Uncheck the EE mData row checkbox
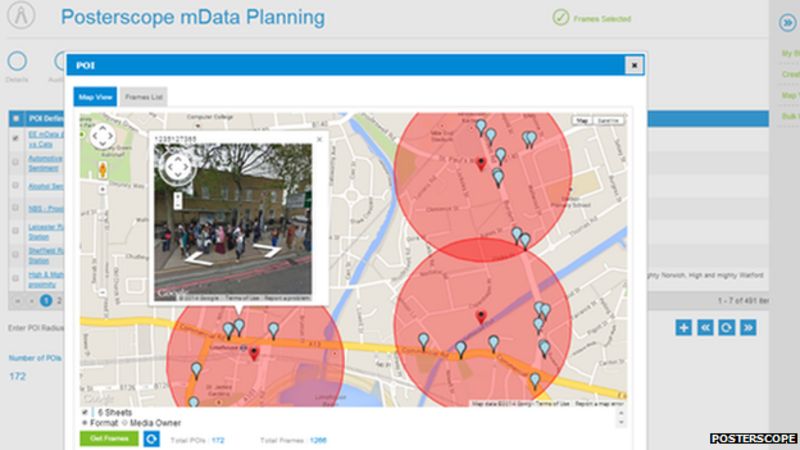The width and height of the screenshot is (800, 450). coord(15,138)
